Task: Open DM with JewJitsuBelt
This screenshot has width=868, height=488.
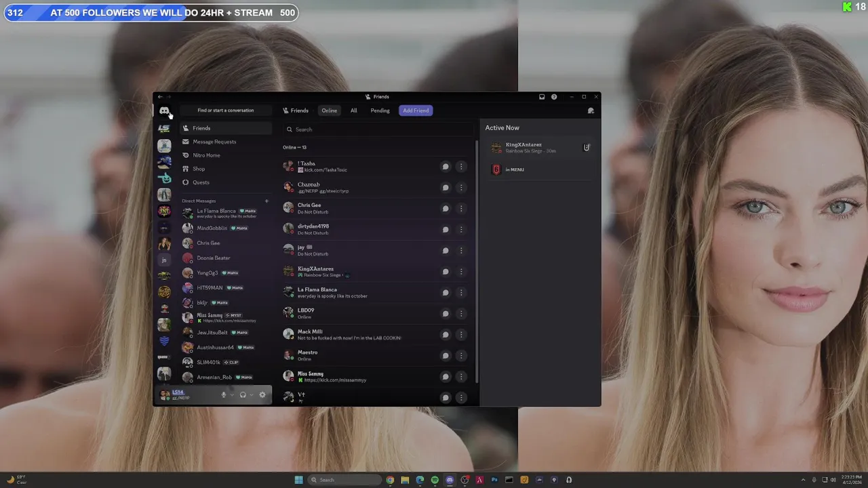Action: (x=226, y=333)
